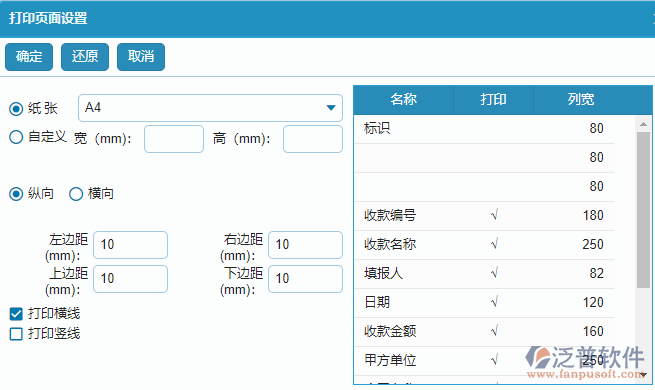
Task: Toggle print checkmark for 甲方单位 row
Action: click(x=494, y=360)
